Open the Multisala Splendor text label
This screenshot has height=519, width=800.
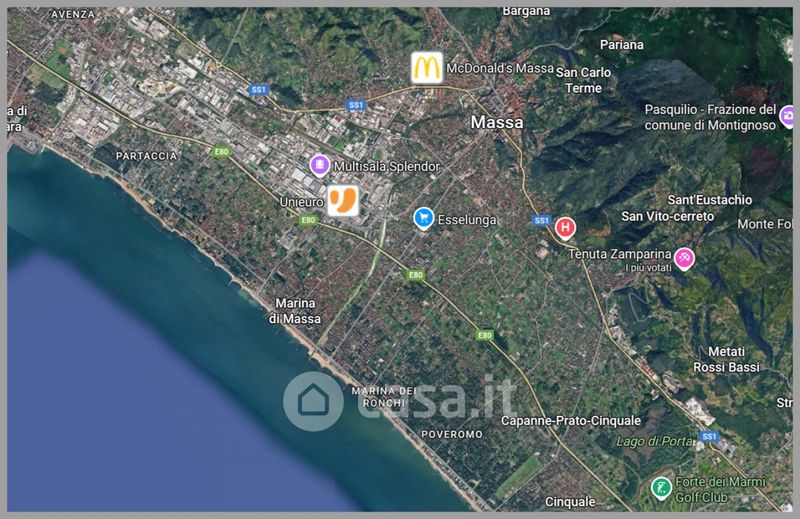tap(387, 166)
